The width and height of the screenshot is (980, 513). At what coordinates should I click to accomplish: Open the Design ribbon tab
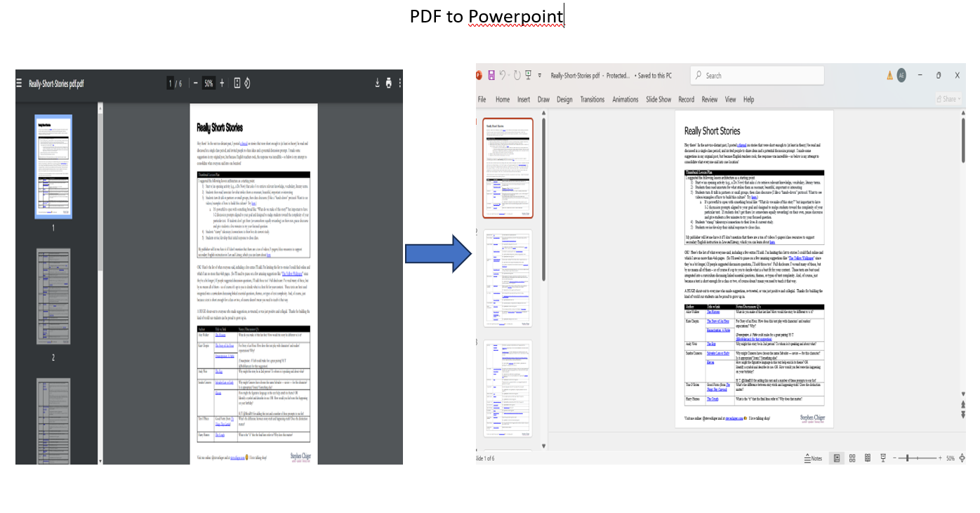pos(564,100)
